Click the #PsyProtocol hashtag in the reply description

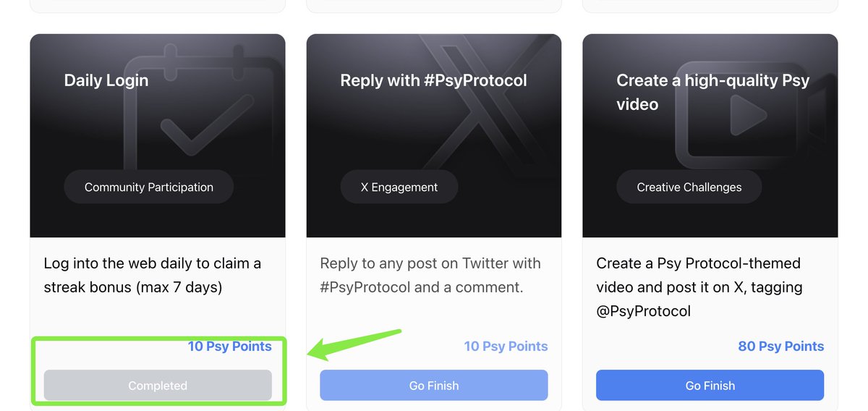pos(365,287)
